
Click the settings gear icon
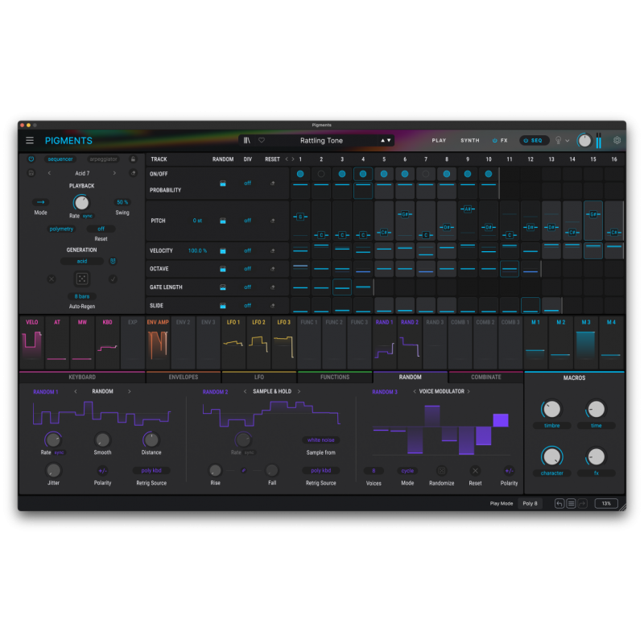click(x=617, y=140)
